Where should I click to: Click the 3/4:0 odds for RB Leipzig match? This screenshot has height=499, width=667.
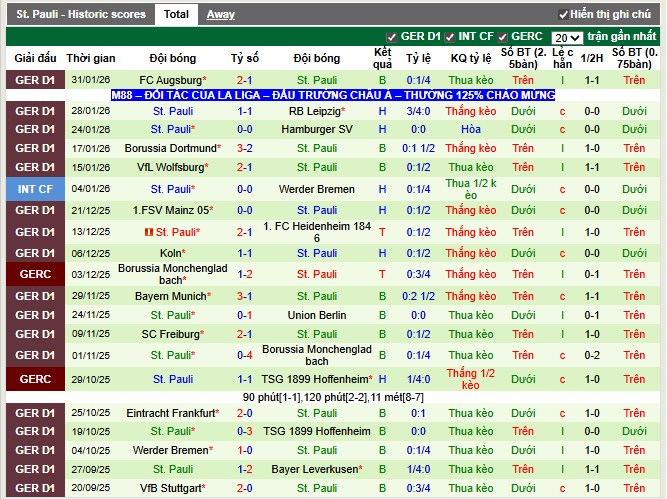click(x=418, y=111)
